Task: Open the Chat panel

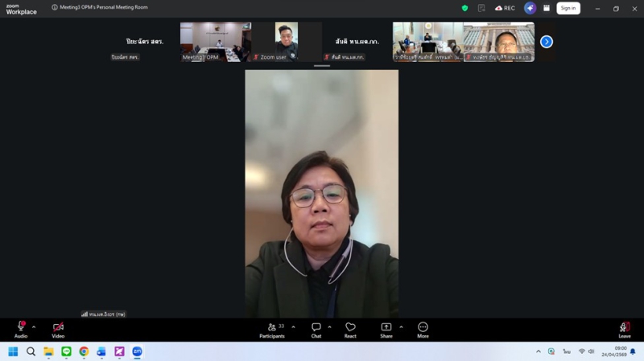Action: pyautogui.click(x=316, y=328)
